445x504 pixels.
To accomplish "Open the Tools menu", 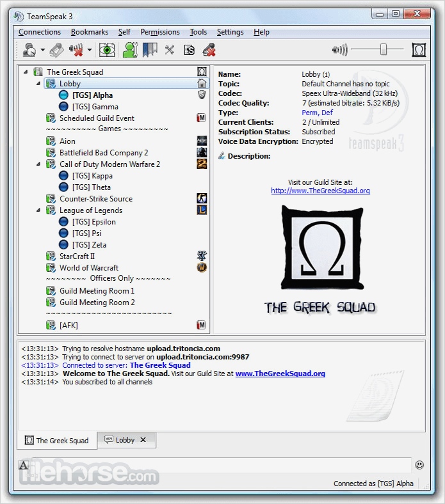I will coord(198,32).
